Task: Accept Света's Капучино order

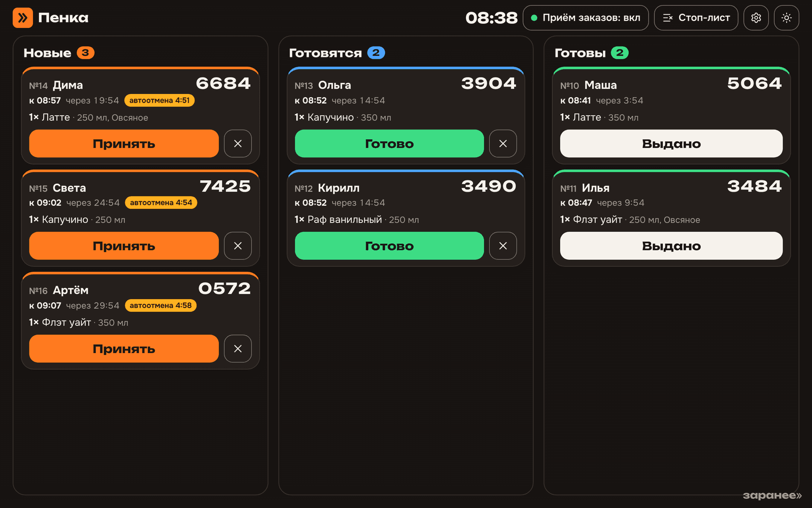Action: coord(124,246)
